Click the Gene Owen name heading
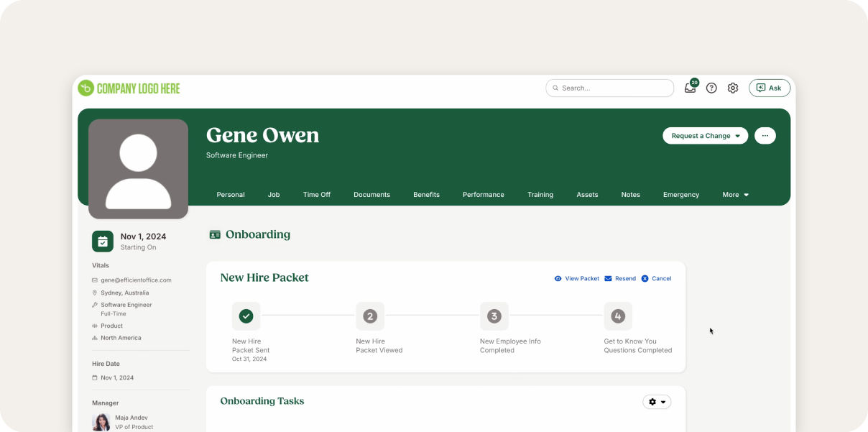Viewport: 868px width, 432px height. (262, 135)
